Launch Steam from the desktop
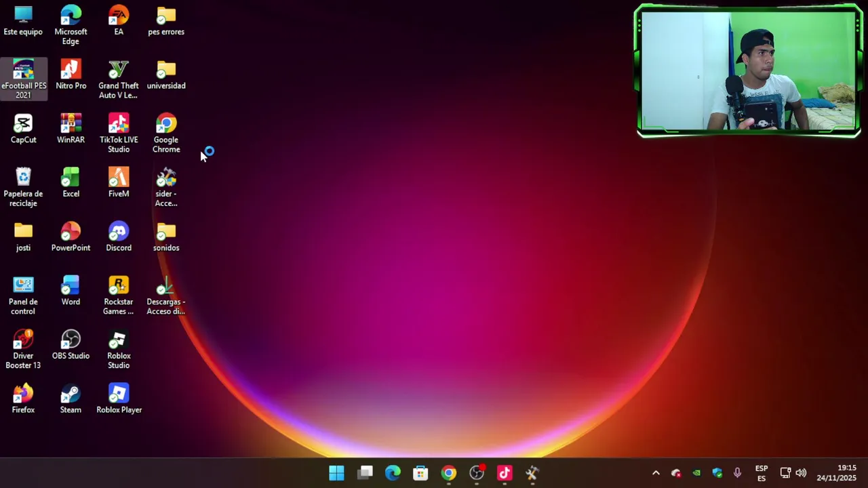 coord(71,399)
